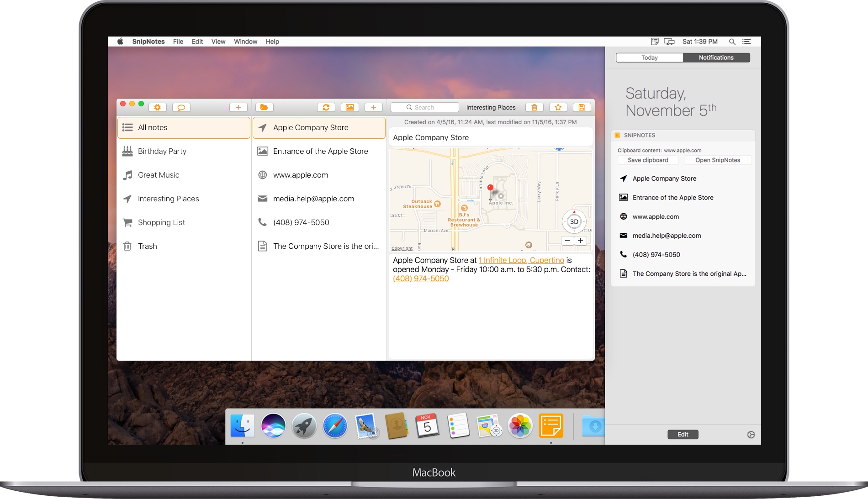
Task: Delete note using trash can toolbar icon
Action: [535, 107]
